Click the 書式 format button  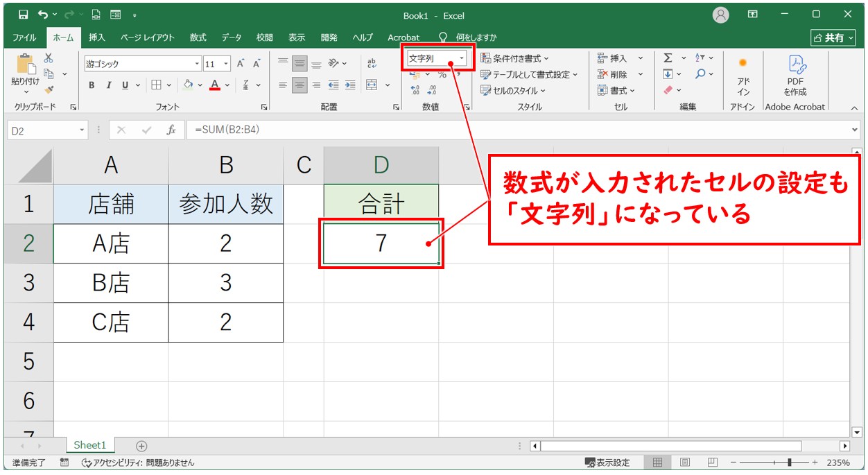(616, 90)
